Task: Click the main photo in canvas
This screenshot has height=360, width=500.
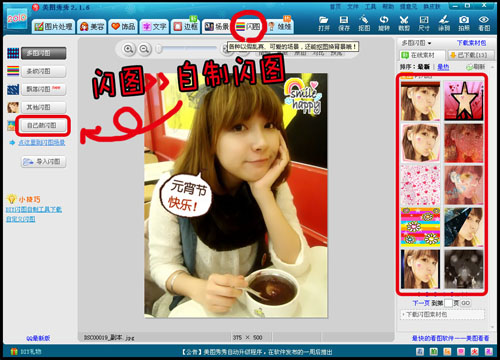Action: (236, 195)
